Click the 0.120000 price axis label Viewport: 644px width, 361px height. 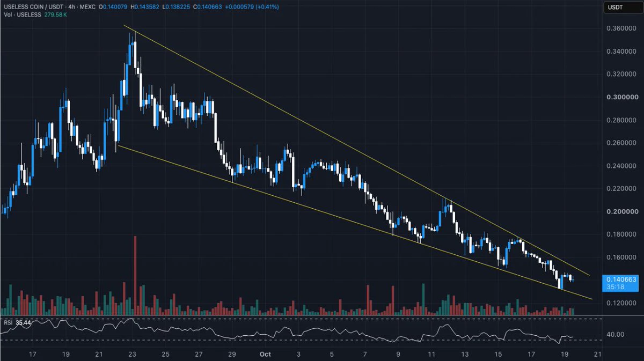621,303
